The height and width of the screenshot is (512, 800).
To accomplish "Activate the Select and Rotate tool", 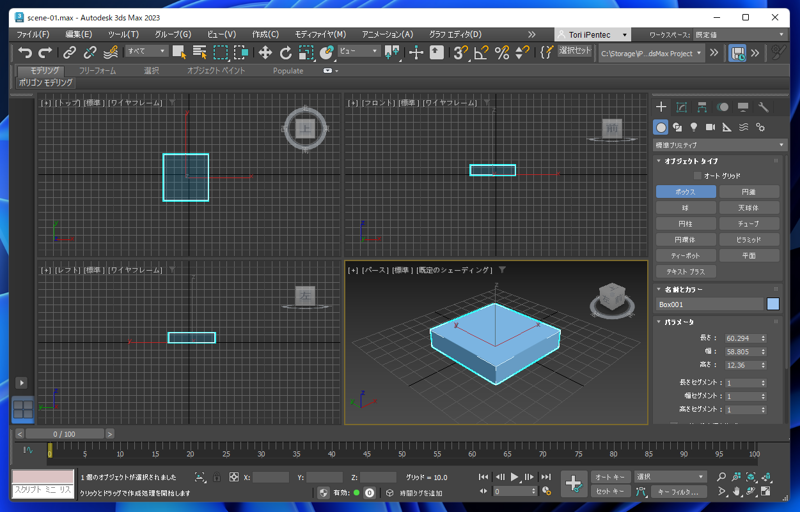I will click(285, 52).
